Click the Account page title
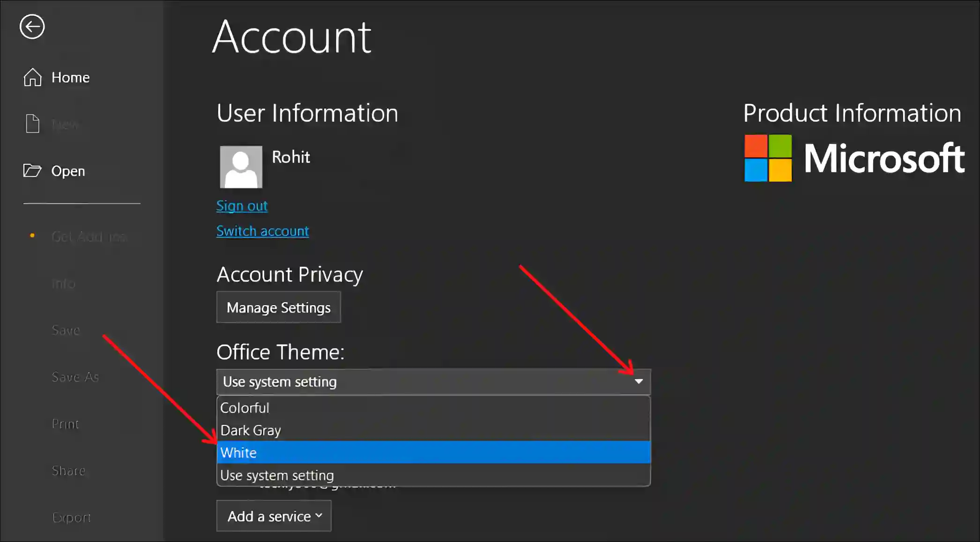 [292, 37]
